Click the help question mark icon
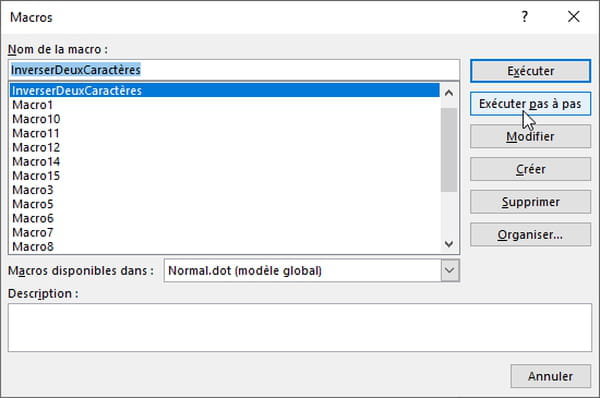Image resolution: width=600 pixels, height=398 pixels. point(525,17)
